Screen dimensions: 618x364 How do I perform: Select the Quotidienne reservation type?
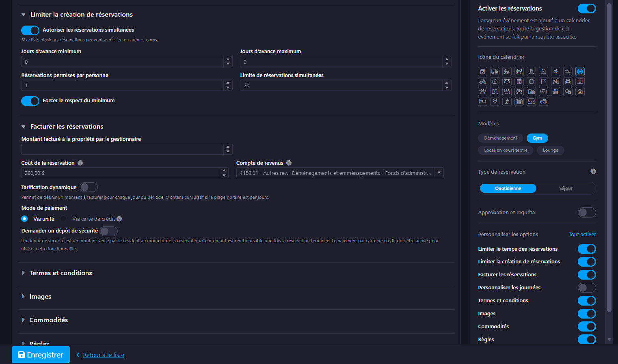click(508, 188)
